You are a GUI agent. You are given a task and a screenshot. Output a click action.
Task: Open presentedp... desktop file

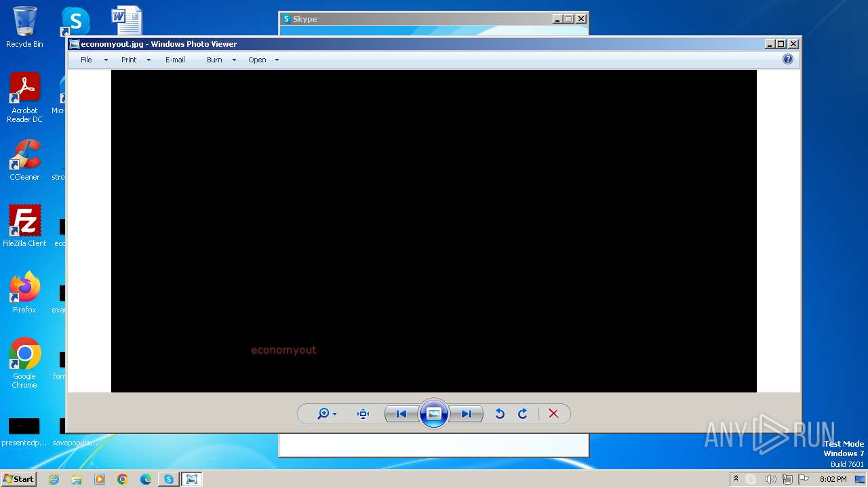[24, 432]
